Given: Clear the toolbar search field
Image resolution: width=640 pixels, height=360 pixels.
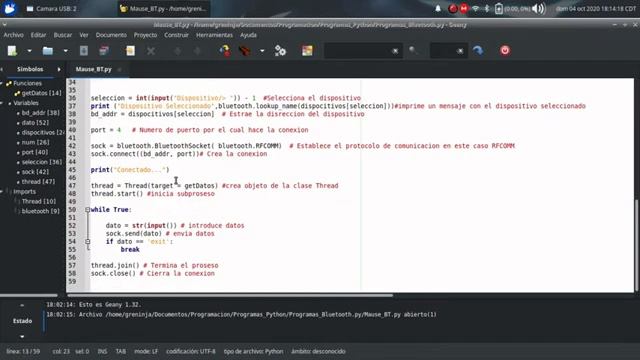Looking at the screenshot, I should (395, 51).
